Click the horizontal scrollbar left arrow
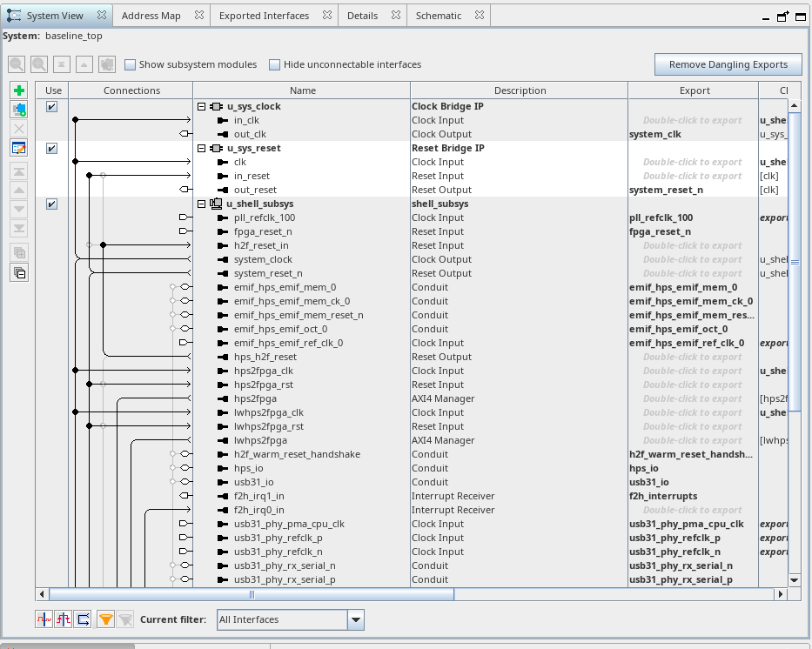 (42, 594)
